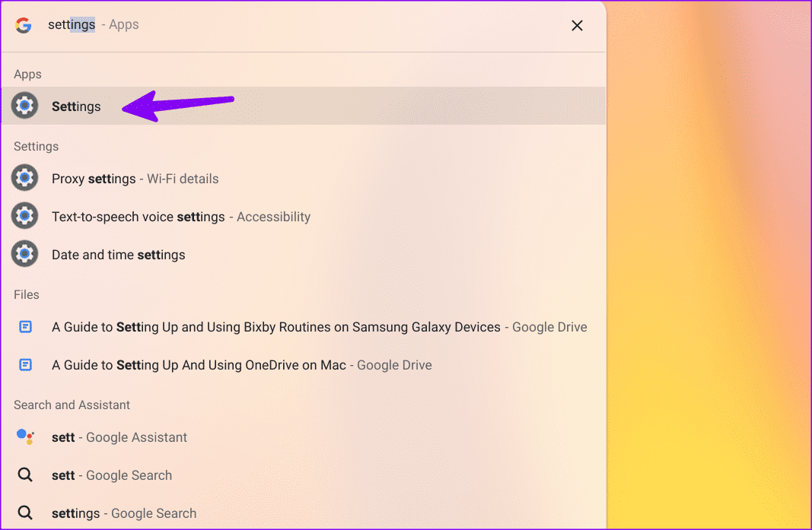812x530 pixels.
Task: Click the 'Settings' section heading
Action: pyautogui.click(x=36, y=147)
